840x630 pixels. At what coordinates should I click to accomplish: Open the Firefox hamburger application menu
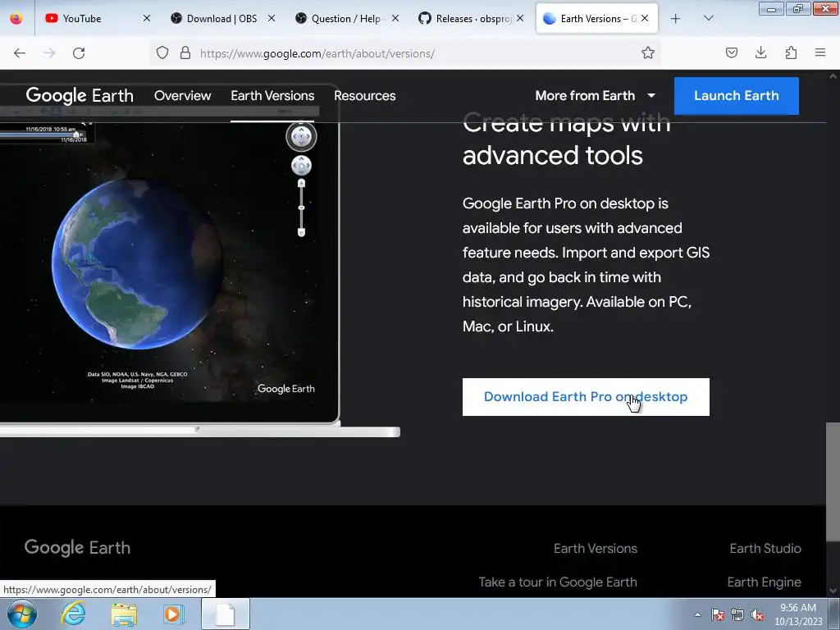coord(820,52)
